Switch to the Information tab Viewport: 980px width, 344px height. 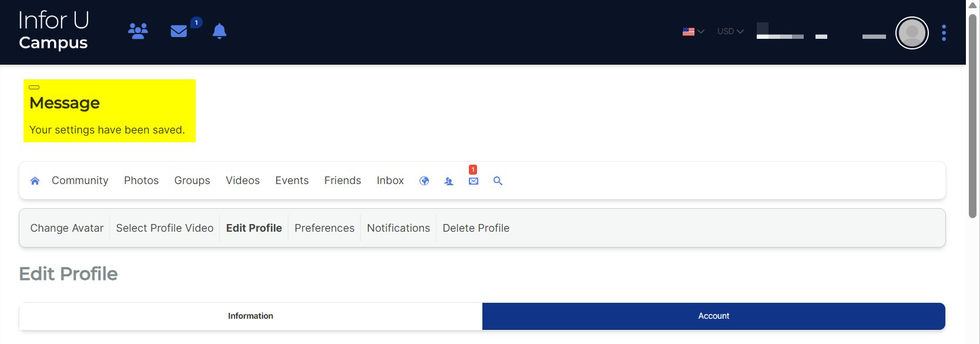click(250, 316)
